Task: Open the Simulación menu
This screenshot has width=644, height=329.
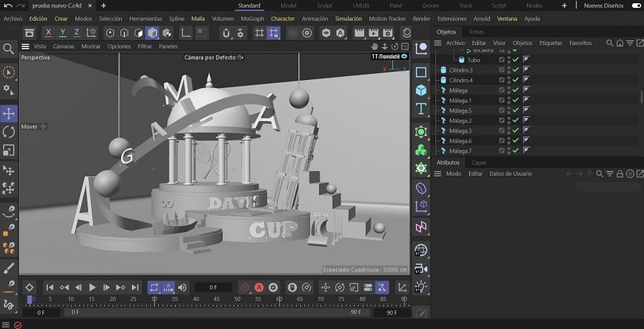Action: [x=349, y=19]
